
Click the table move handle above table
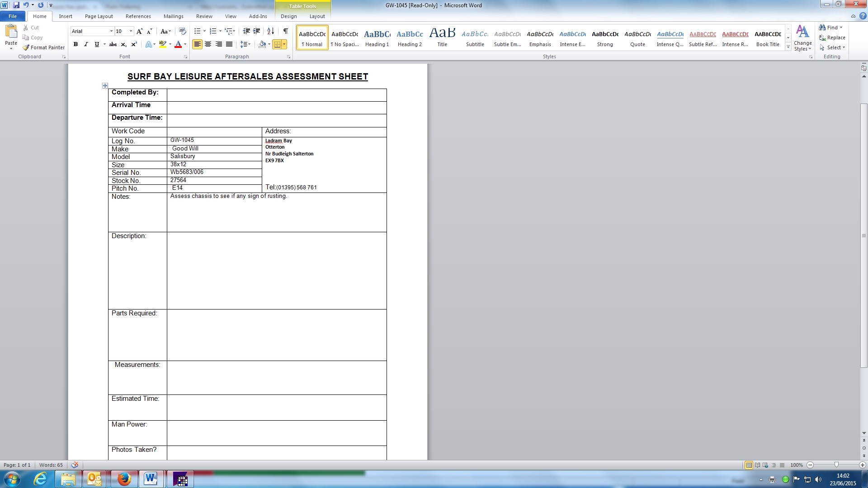click(x=105, y=85)
